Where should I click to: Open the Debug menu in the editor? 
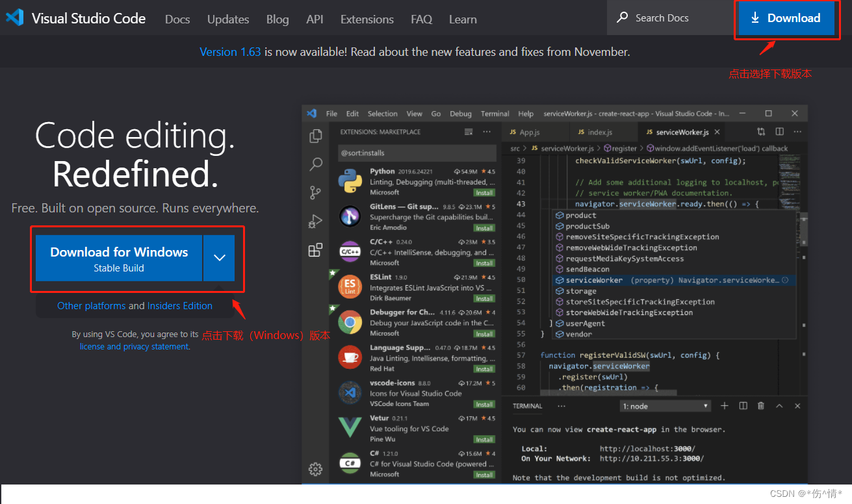[461, 114]
